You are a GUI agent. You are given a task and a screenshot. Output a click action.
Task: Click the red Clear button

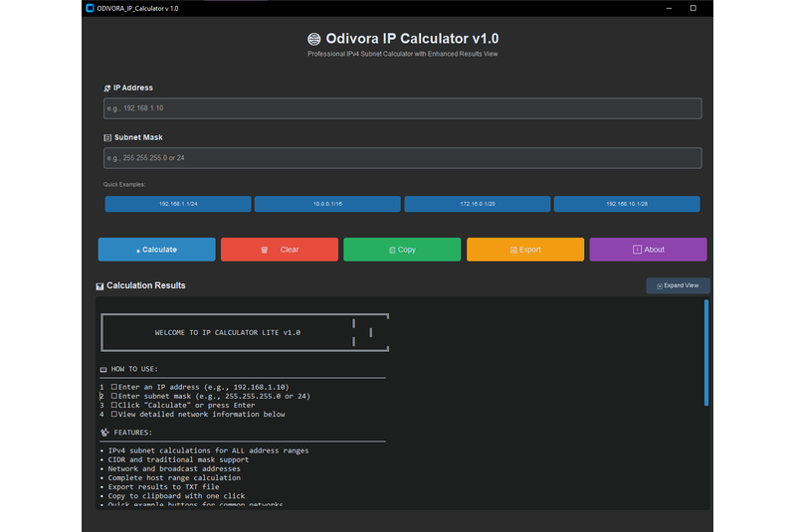(x=280, y=250)
